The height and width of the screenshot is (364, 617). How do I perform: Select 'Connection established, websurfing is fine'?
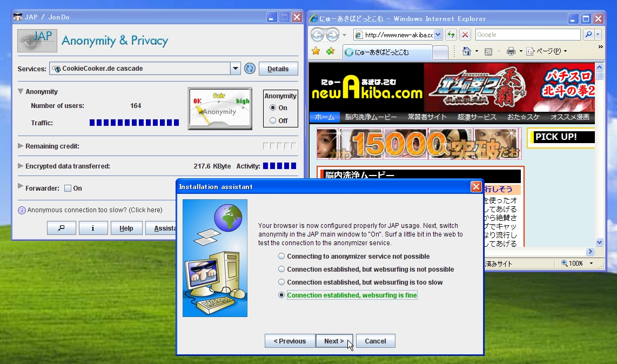point(281,295)
